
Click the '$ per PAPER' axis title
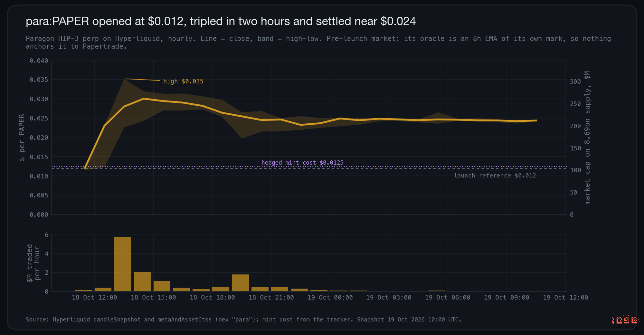(22, 138)
